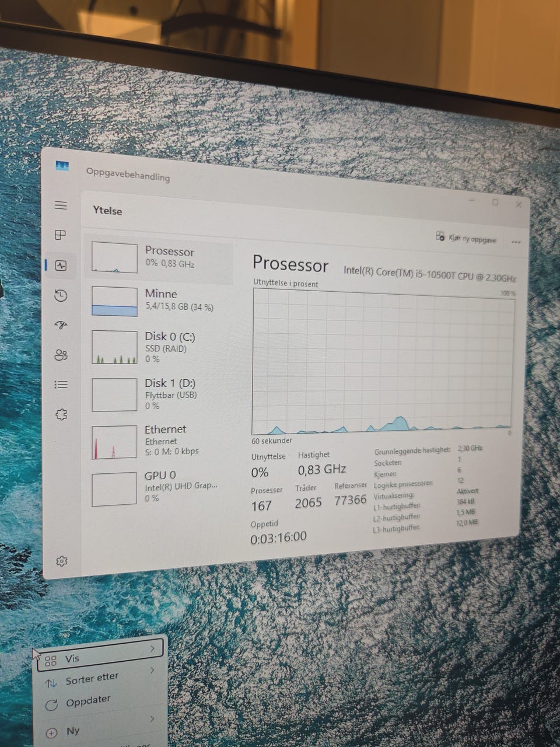Expand the Ny submenu arrow

click(152, 719)
